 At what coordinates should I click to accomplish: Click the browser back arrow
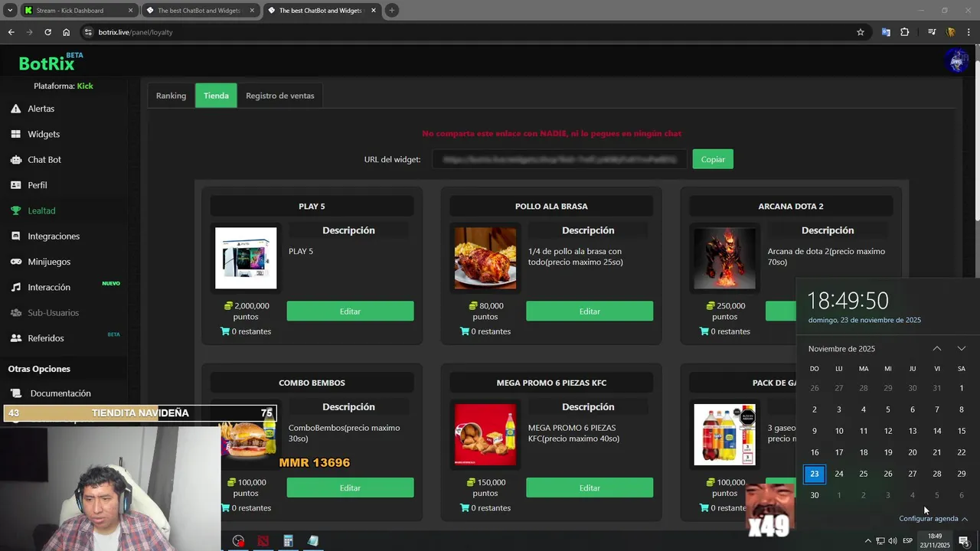click(11, 32)
